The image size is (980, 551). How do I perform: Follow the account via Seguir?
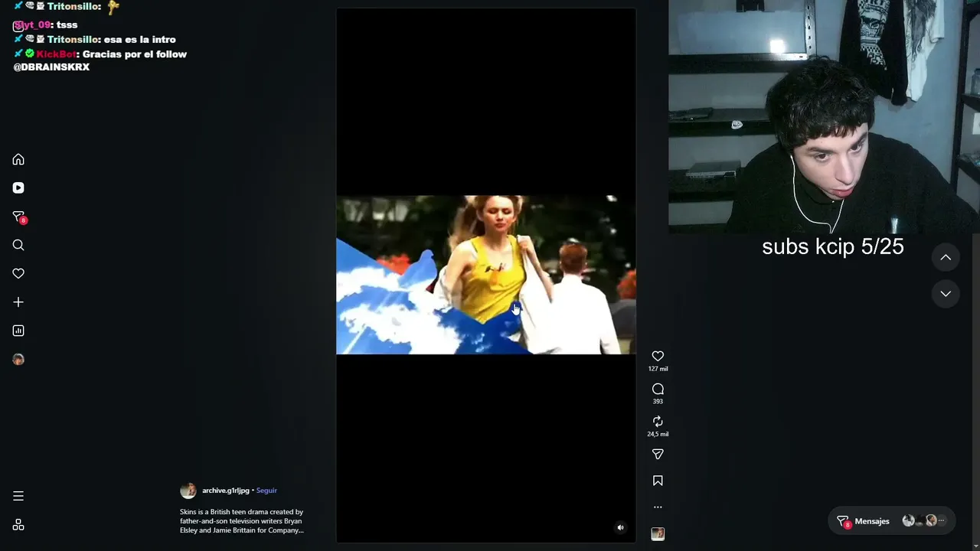(266, 491)
